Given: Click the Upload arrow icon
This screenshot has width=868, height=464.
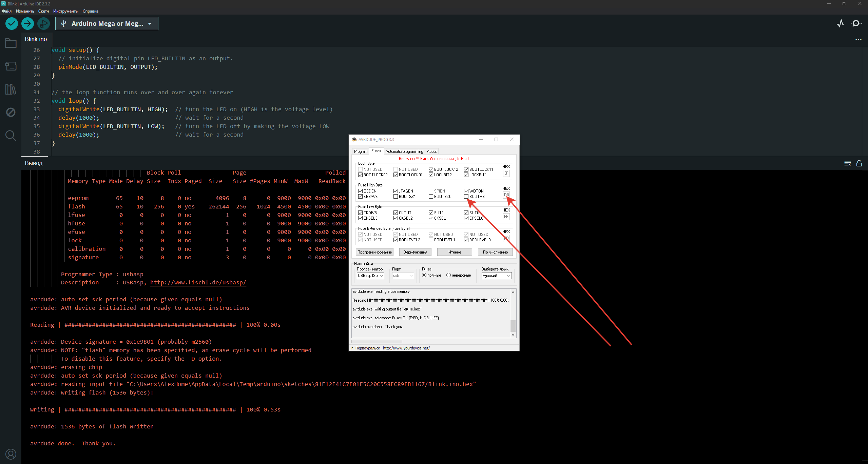Looking at the screenshot, I should (27, 23).
